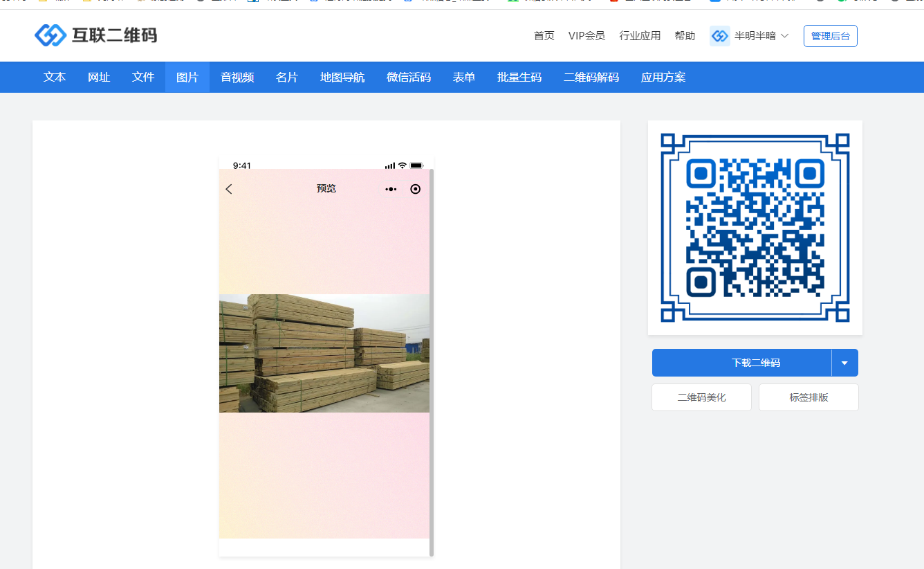Select the 图片 tab
Viewport: 924px width, 569px height.
(187, 77)
